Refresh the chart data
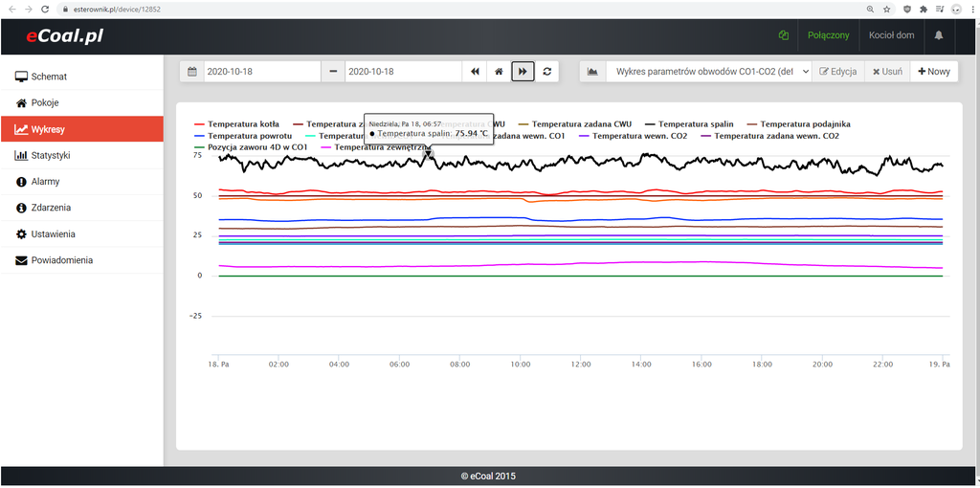This screenshot has width=980, height=488. [x=546, y=72]
